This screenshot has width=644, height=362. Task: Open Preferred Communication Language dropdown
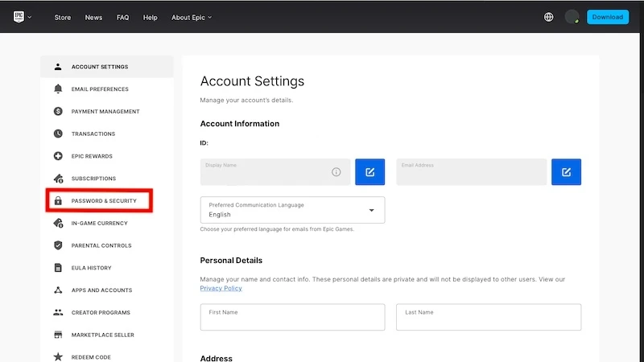click(292, 210)
